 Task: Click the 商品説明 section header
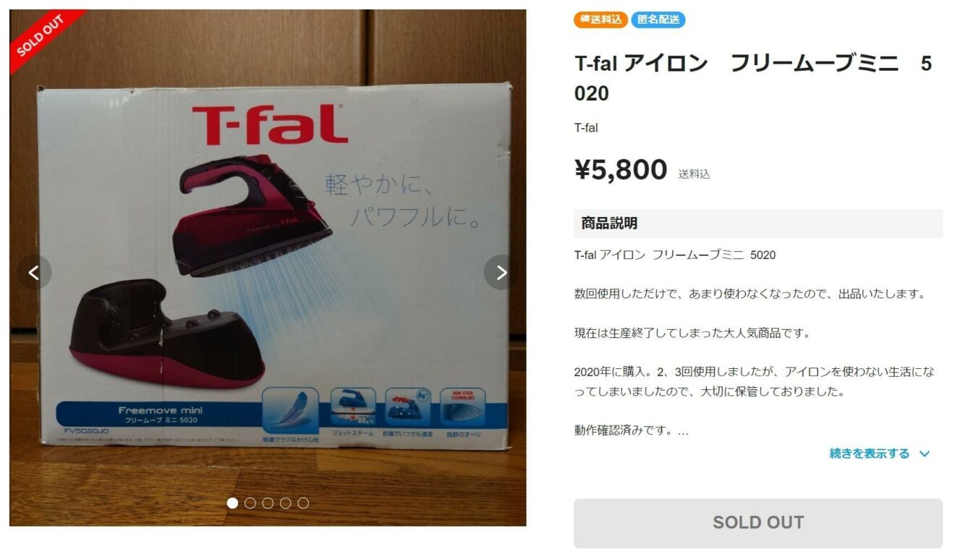click(758, 223)
